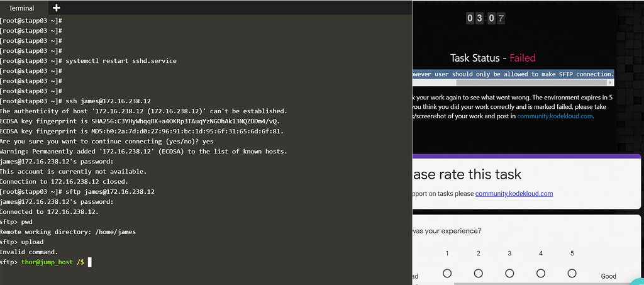Choose rating 3 for experience

pyautogui.click(x=509, y=274)
